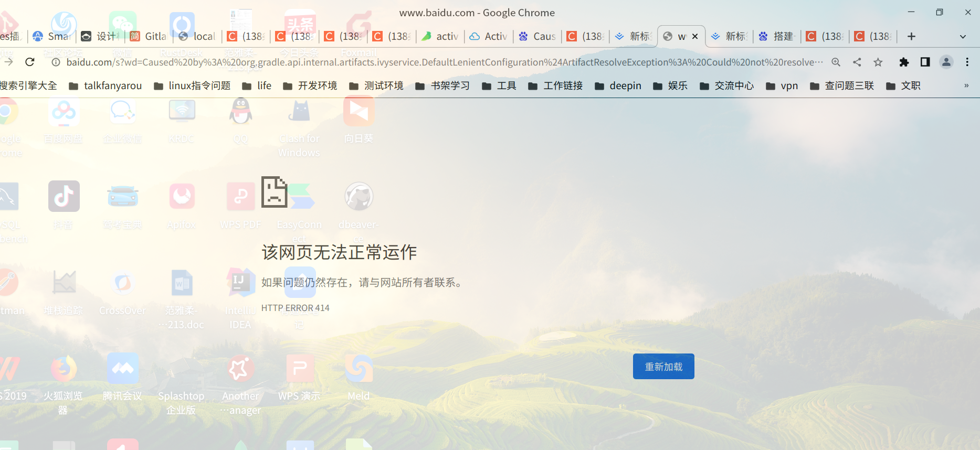View site information for baidu.com
Screen dimensions: 980x450
point(56,62)
